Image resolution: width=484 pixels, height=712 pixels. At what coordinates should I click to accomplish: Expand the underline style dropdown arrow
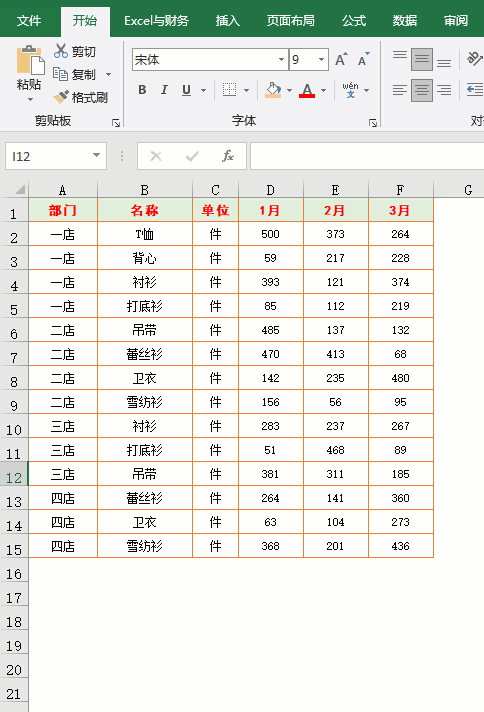click(203, 90)
